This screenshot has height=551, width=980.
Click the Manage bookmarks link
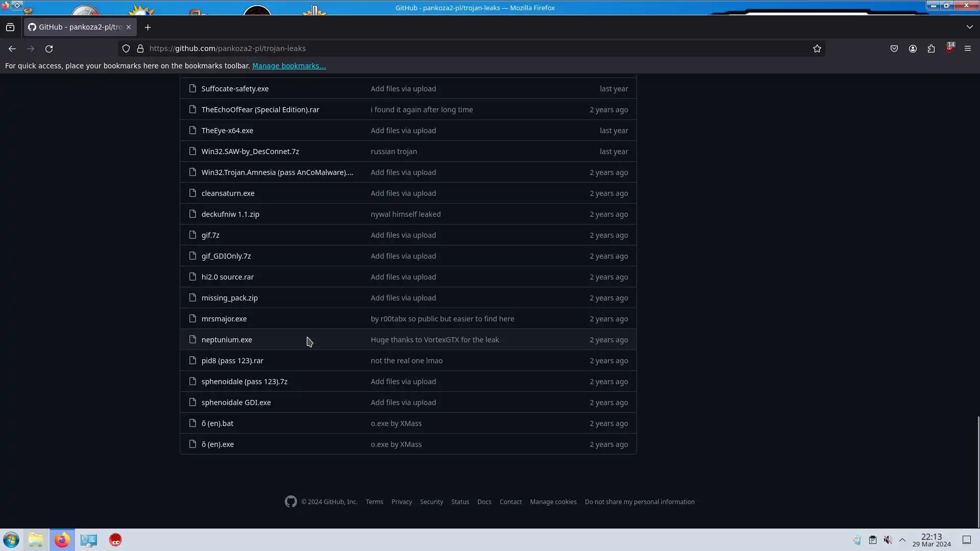(289, 66)
